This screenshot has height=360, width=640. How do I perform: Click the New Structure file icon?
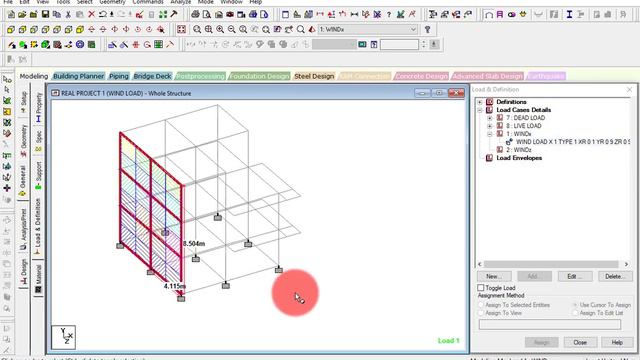pos(11,15)
